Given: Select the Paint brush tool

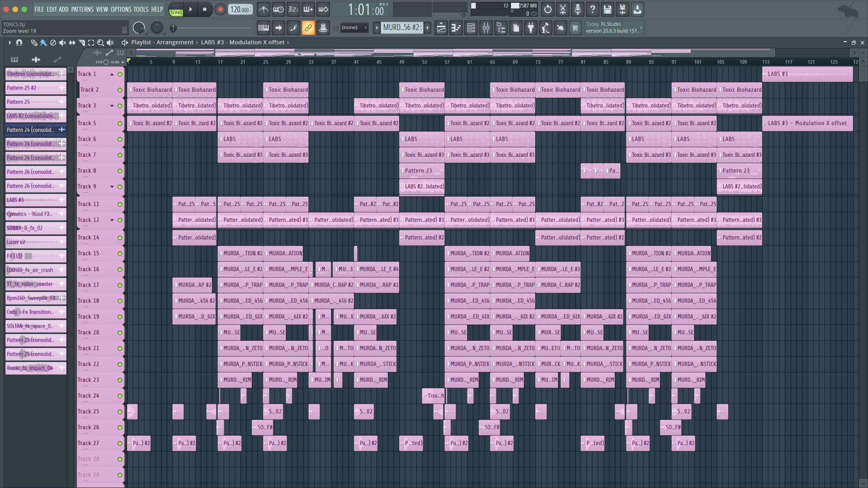Looking at the screenshot, I should pyautogui.click(x=43, y=42).
